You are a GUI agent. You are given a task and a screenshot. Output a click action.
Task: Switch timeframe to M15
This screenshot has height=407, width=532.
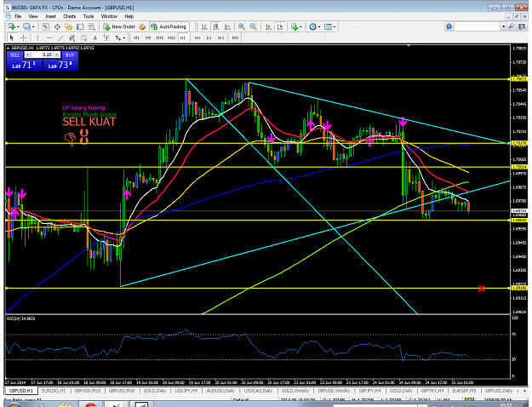tap(159, 38)
